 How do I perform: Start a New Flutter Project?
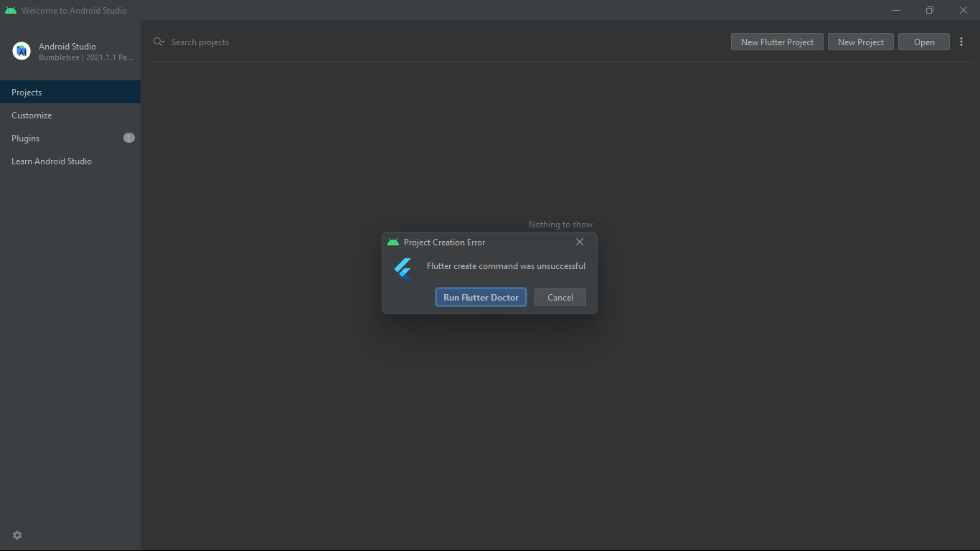pos(777,42)
